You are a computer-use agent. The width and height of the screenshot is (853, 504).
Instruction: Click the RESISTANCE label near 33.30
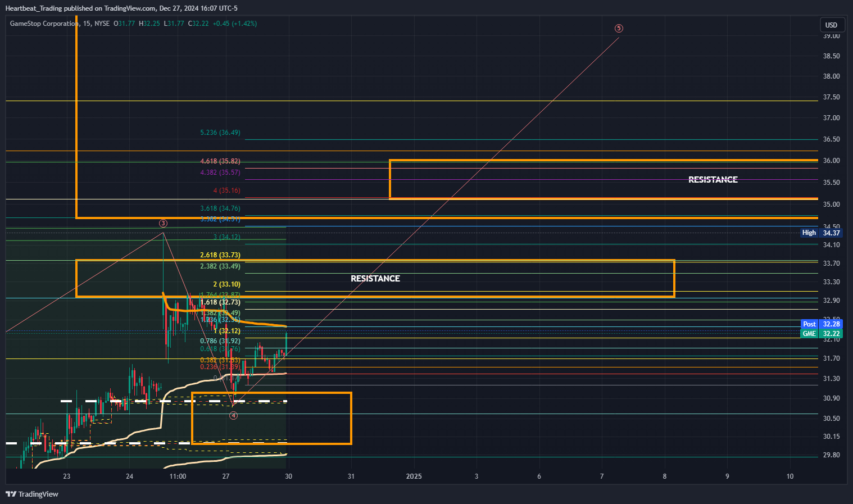click(x=375, y=279)
